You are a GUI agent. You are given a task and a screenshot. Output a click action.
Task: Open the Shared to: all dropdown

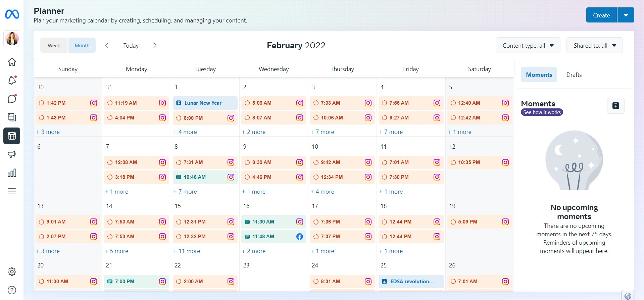[x=594, y=45]
